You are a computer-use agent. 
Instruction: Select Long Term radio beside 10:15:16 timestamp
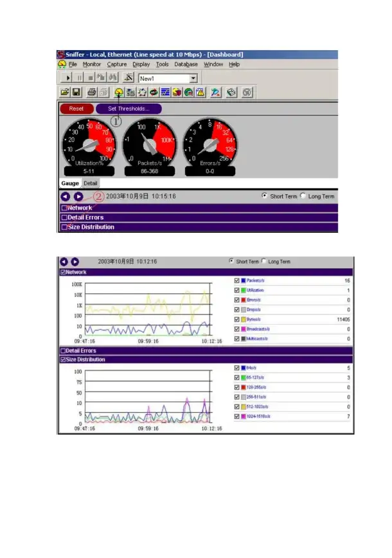(303, 195)
